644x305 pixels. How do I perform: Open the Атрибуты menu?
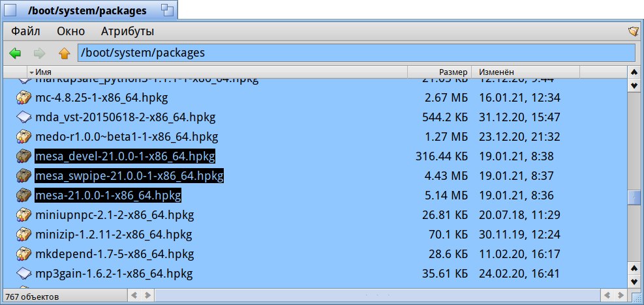[128, 31]
